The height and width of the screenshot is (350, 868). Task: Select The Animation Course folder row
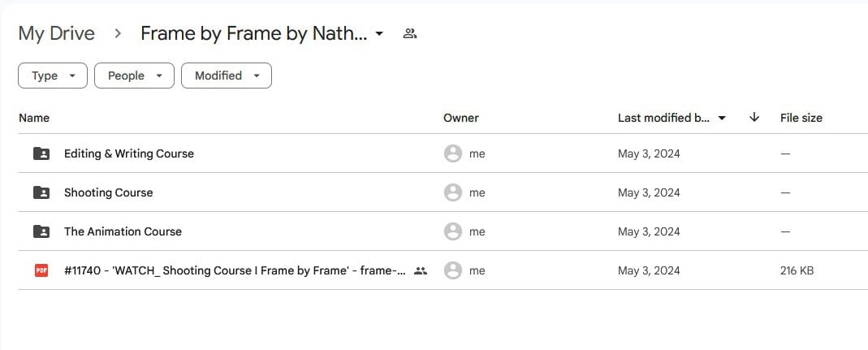coord(123,231)
